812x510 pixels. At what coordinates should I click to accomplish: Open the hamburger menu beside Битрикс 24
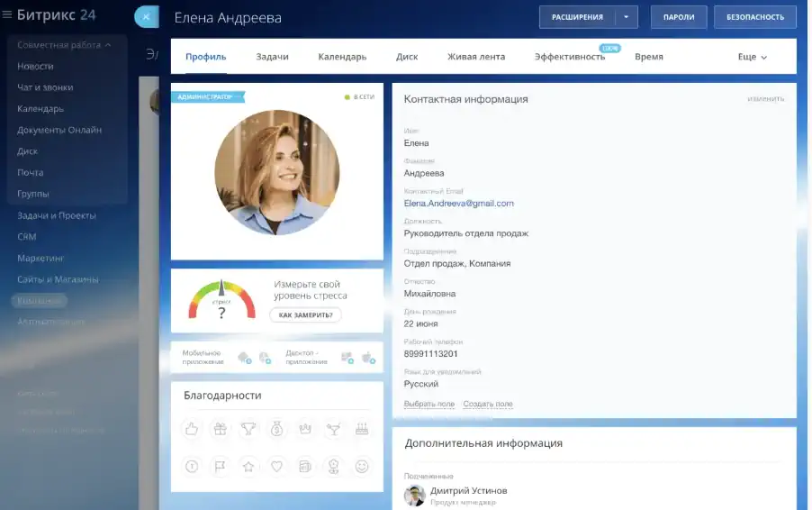(x=7, y=15)
